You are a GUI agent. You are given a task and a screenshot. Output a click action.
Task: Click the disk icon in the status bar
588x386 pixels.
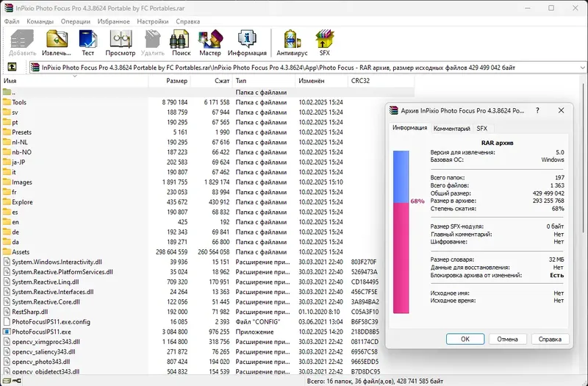point(7,381)
